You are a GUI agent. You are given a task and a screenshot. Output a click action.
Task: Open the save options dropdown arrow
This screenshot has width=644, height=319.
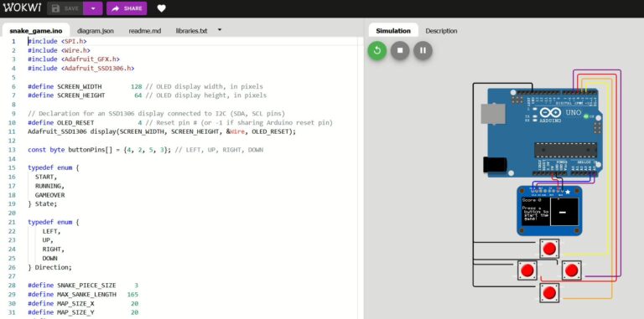(93, 8)
